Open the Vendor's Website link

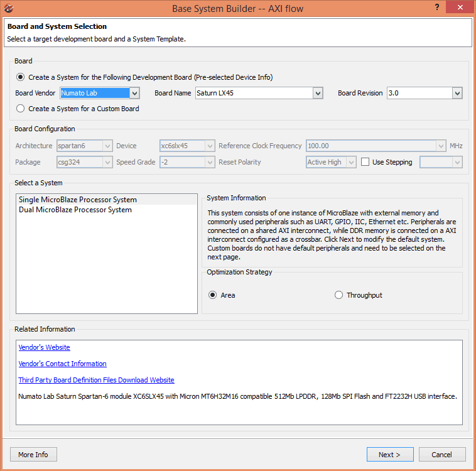click(45, 347)
